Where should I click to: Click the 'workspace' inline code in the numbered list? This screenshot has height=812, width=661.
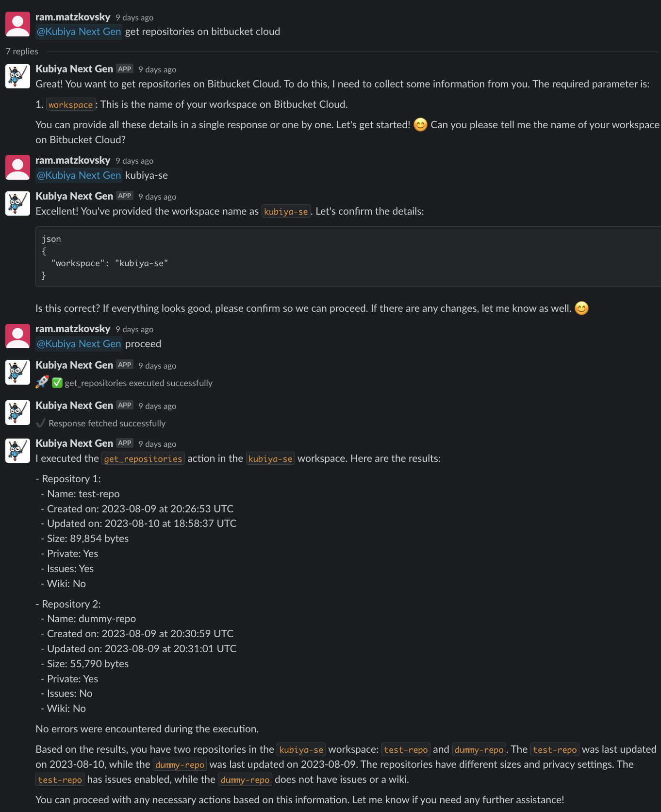click(70, 104)
